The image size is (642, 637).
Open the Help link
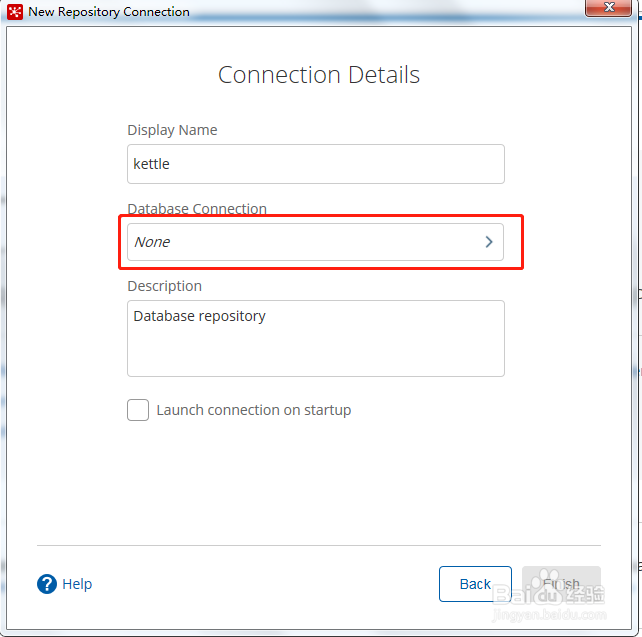point(77,584)
